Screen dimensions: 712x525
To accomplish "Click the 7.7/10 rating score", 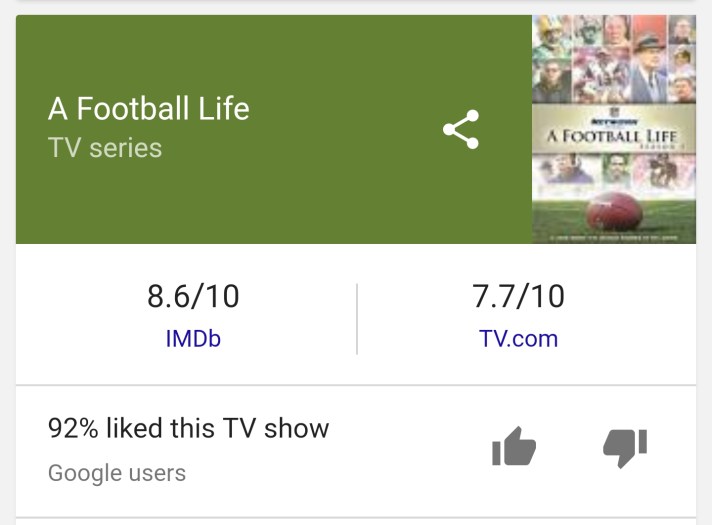I will [518, 296].
